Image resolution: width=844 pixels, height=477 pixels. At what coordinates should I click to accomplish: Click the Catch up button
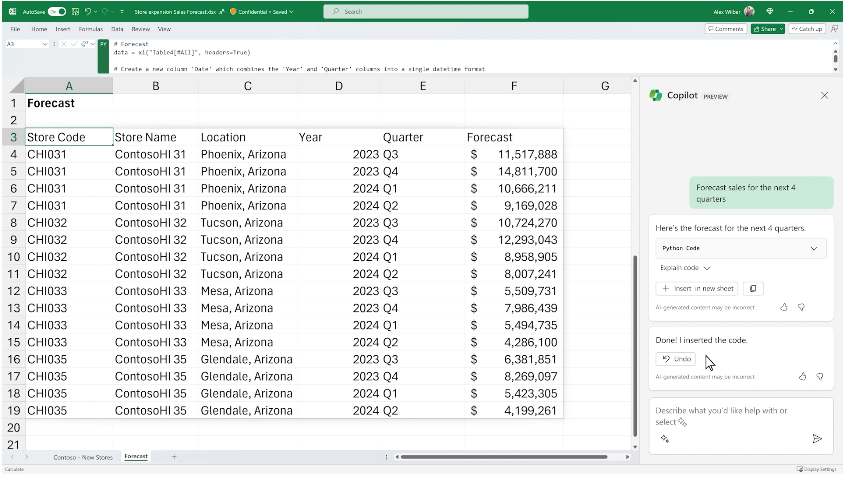807,29
